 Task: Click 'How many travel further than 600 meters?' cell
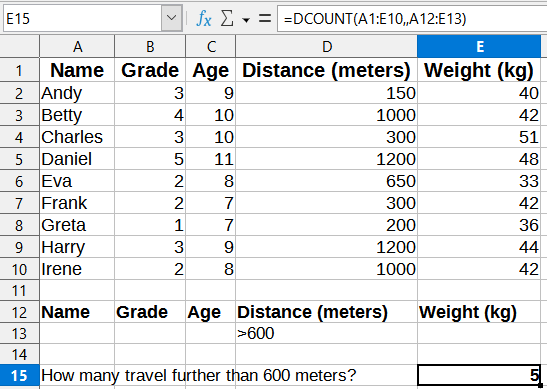[x=199, y=376]
